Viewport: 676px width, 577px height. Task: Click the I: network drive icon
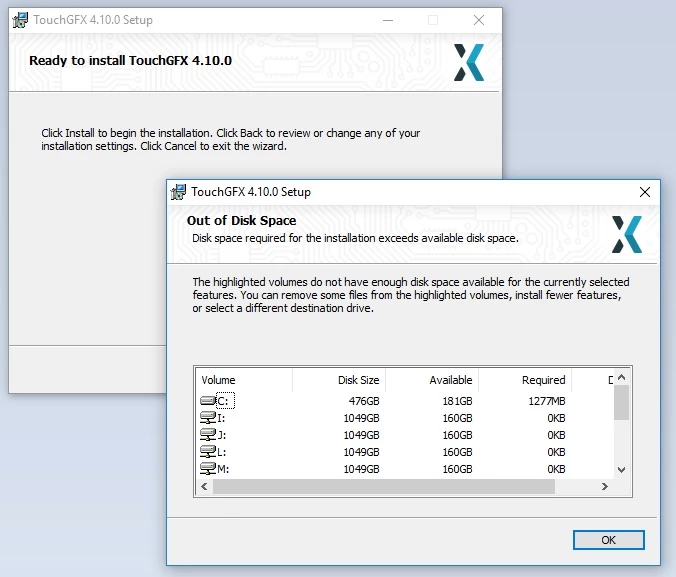click(208, 417)
